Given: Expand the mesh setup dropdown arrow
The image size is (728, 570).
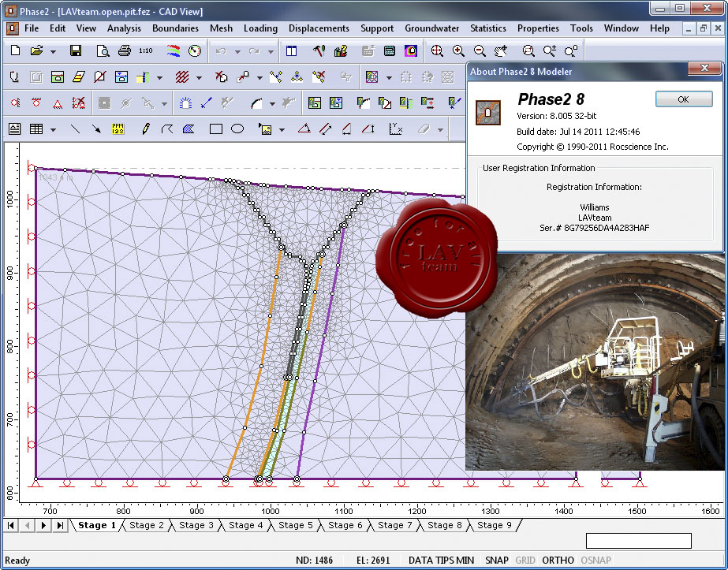Looking at the screenshot, I should [389, 77].
